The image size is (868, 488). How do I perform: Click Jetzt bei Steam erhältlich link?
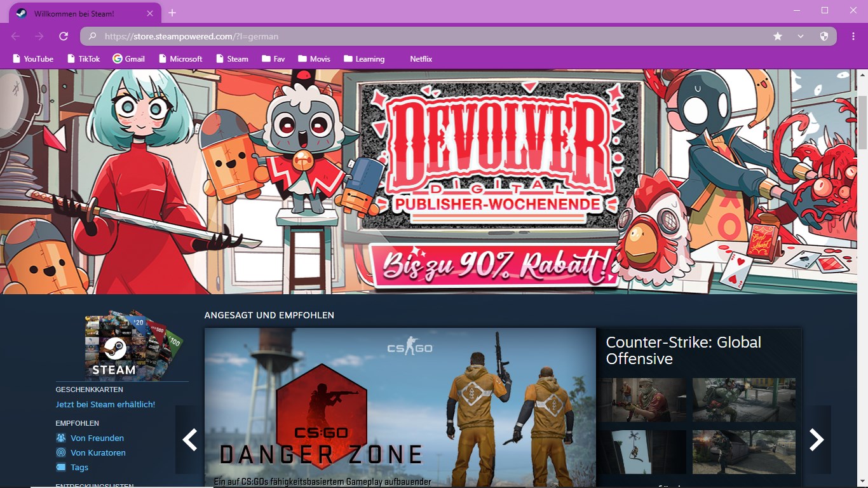pos(105,404)
